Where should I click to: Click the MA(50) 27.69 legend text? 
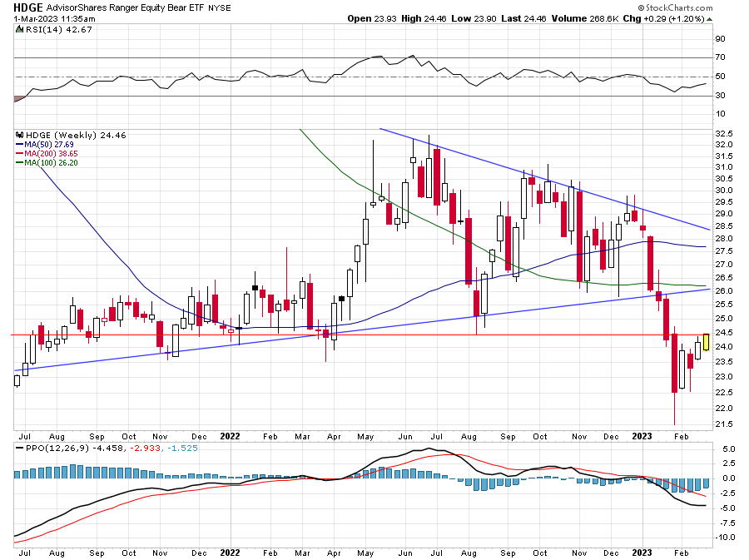coord(49,145)
